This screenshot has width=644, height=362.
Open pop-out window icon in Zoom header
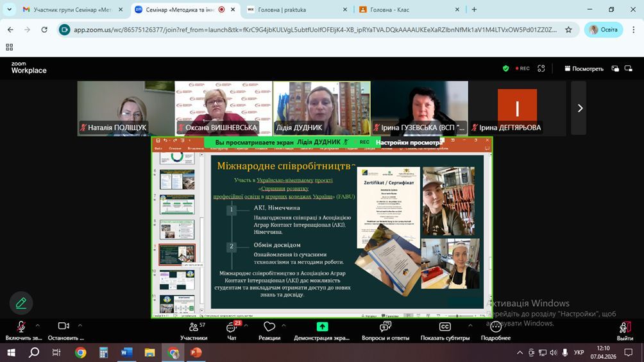(x=615, y=69)
